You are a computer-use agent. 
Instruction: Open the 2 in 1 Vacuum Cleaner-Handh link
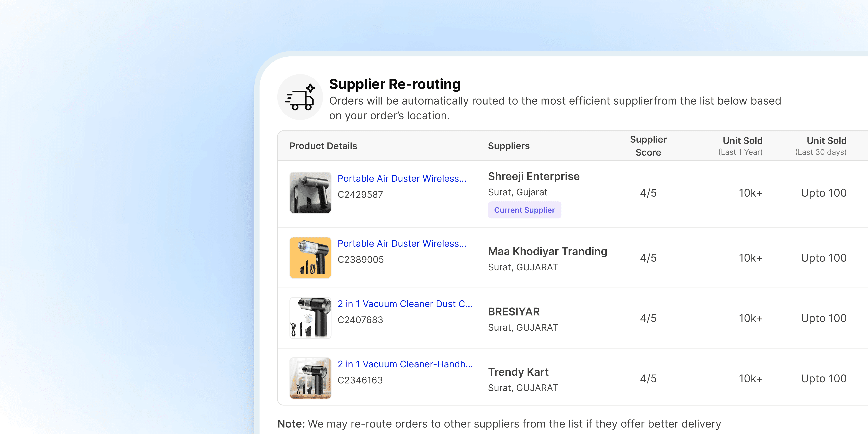click(405, 364)
